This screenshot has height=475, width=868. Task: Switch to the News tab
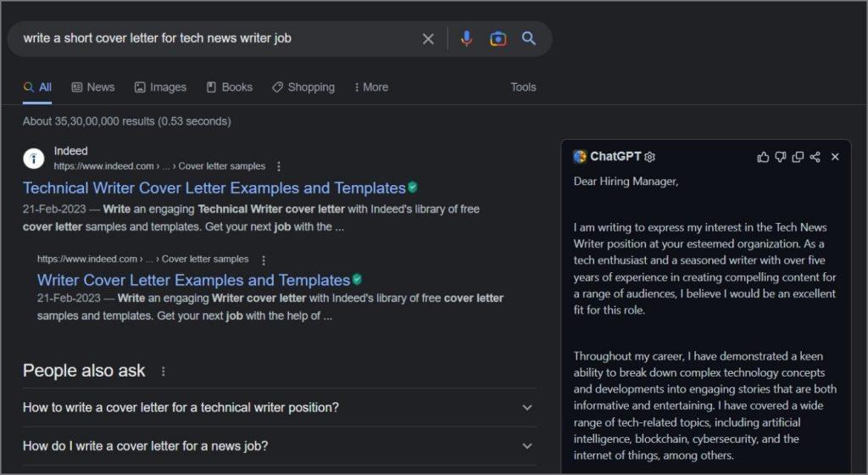coord(93,87)
